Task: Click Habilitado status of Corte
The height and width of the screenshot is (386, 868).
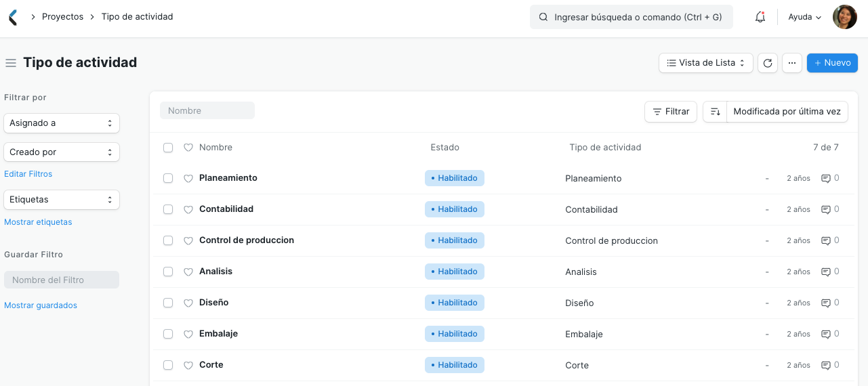Action: [455, 365]
